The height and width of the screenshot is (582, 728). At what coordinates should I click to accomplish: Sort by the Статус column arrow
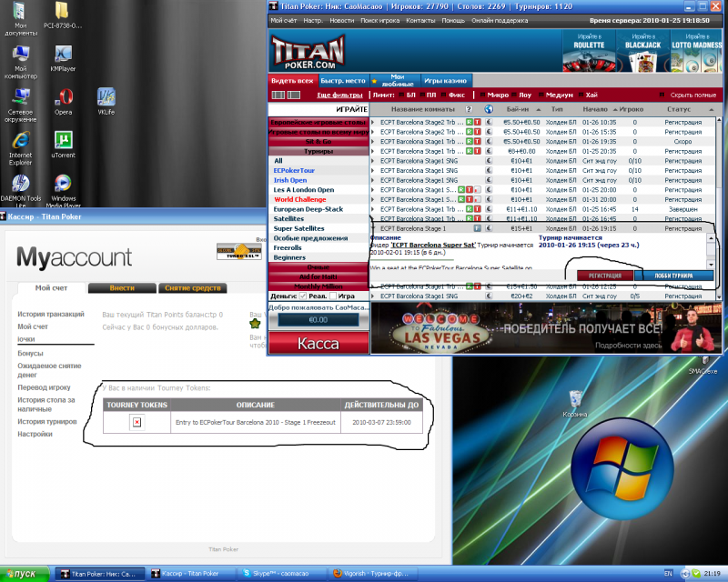tap(712, 109)
